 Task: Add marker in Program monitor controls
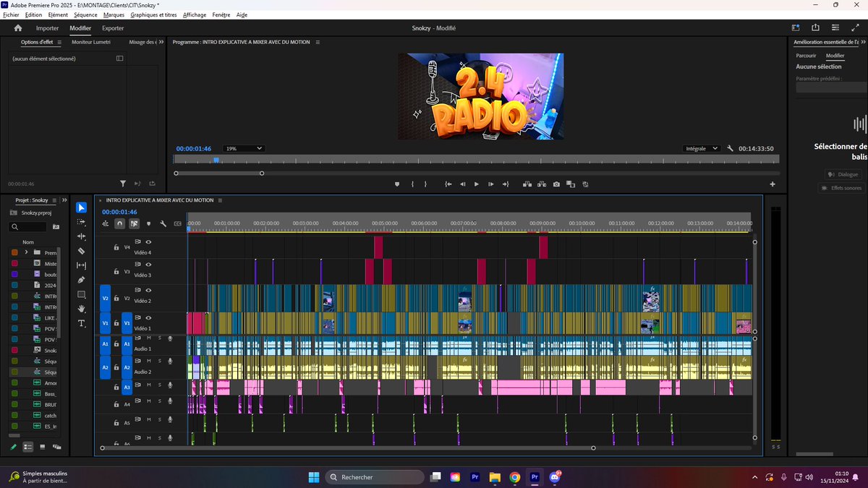396,184
